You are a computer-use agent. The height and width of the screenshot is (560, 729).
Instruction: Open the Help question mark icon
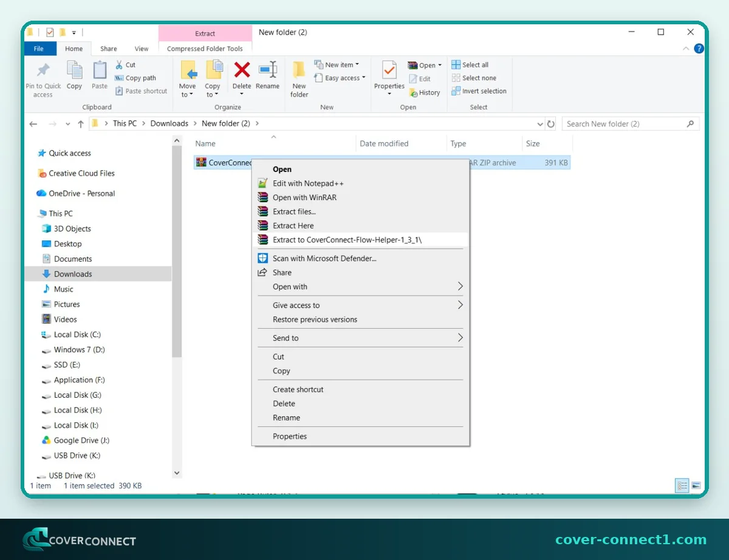[x=699, y=49]
